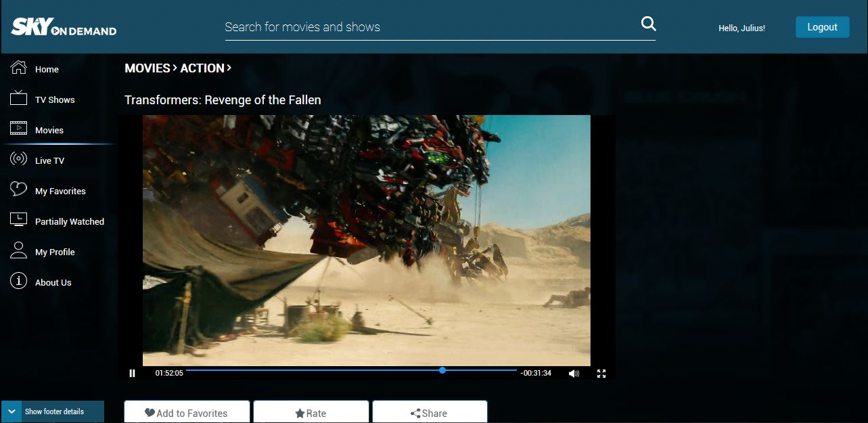
Task: Open the My Profile page
Action: [55, 252]
